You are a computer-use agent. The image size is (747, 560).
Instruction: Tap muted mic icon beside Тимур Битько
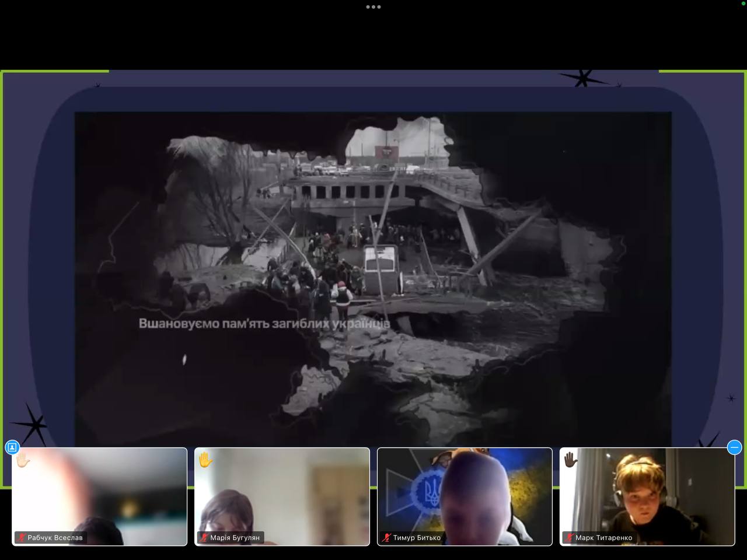pyautogui.click(x=387, y=538)
